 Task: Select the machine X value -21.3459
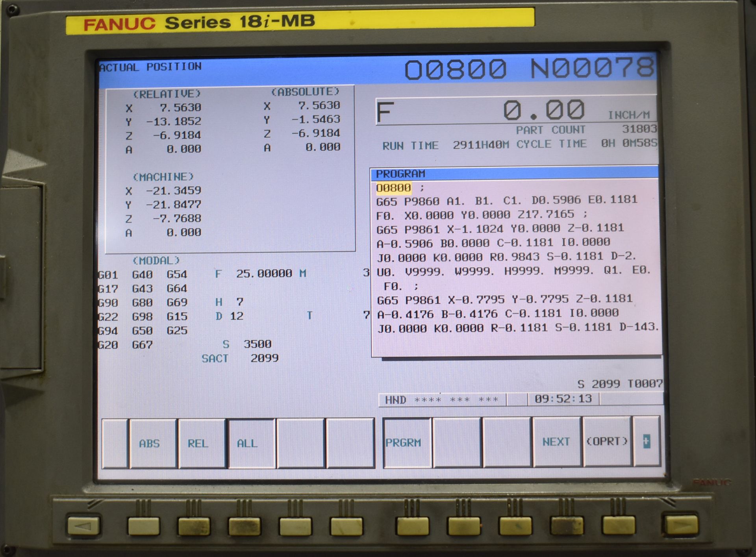click(x=174, y=191)
